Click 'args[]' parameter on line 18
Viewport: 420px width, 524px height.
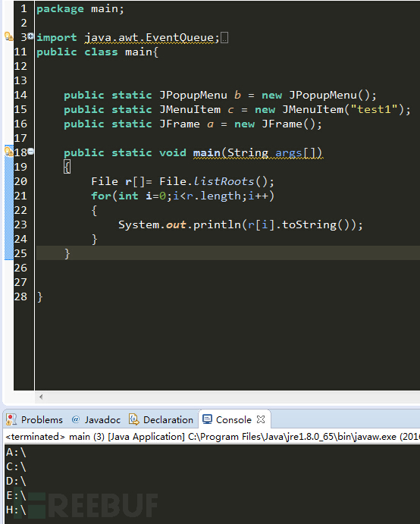(x=296, y=153)
